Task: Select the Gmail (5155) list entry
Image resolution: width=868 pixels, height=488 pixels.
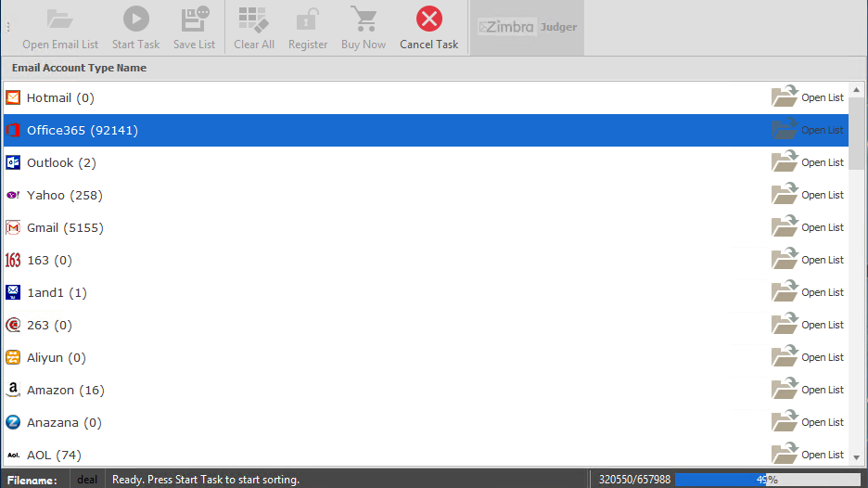Action: coord(65,227)
